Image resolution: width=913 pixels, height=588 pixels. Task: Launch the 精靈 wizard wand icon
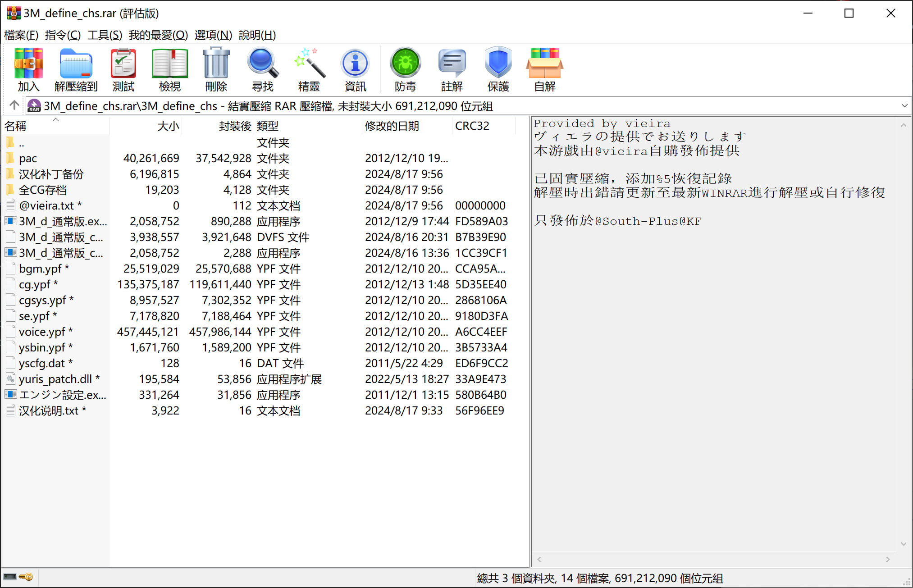click(309, 69)
